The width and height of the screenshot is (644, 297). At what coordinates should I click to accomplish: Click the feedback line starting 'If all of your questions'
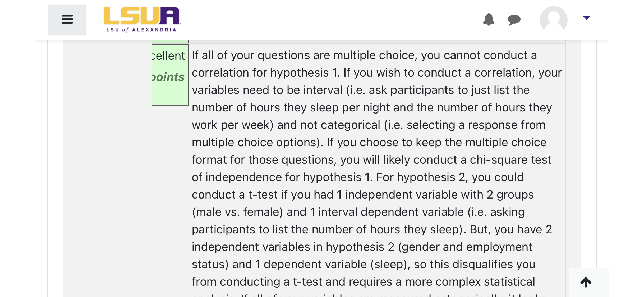coord(364,55)
